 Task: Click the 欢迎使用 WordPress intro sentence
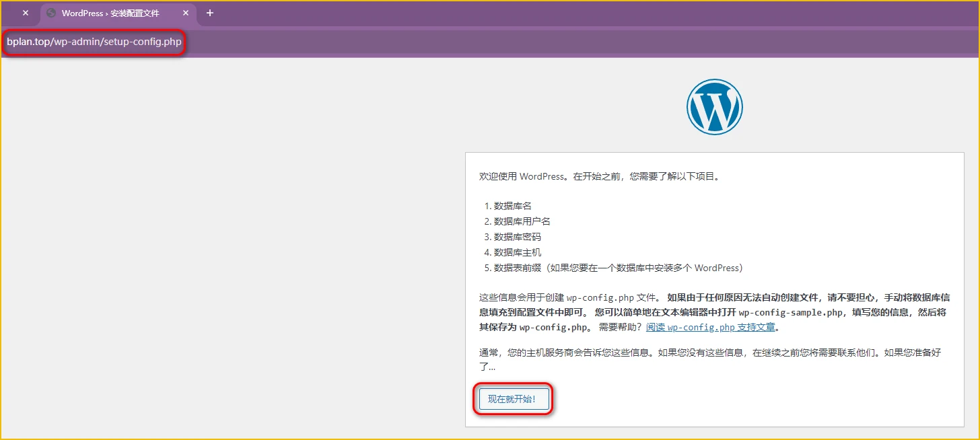tap(600, 176)
